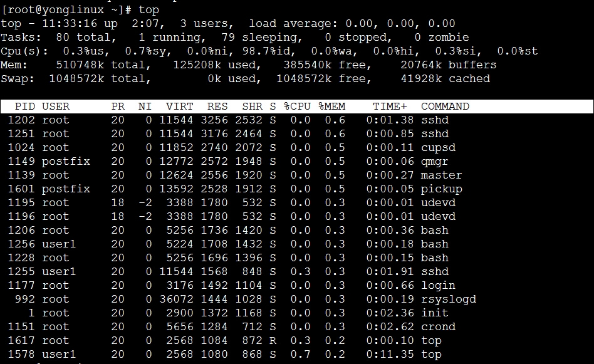The height and width of the screenshot is (364, 594).
Task: Select '125208k used' memory value
Action: (214, 65)
